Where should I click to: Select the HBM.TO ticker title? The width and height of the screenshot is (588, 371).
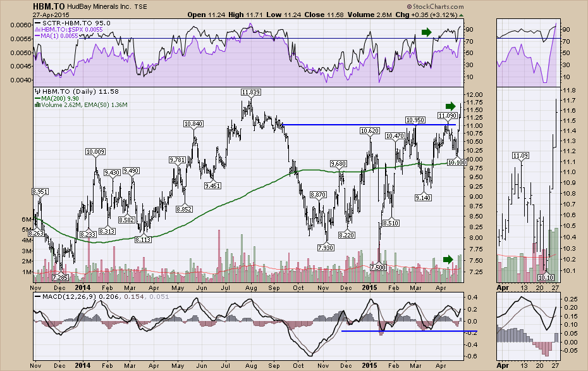(49, 6)
